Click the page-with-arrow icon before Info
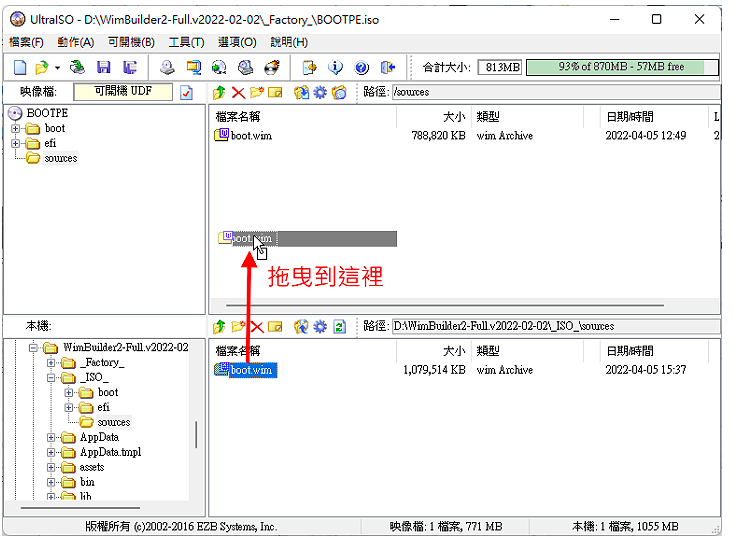734x541 pixels. coord(309,67)
